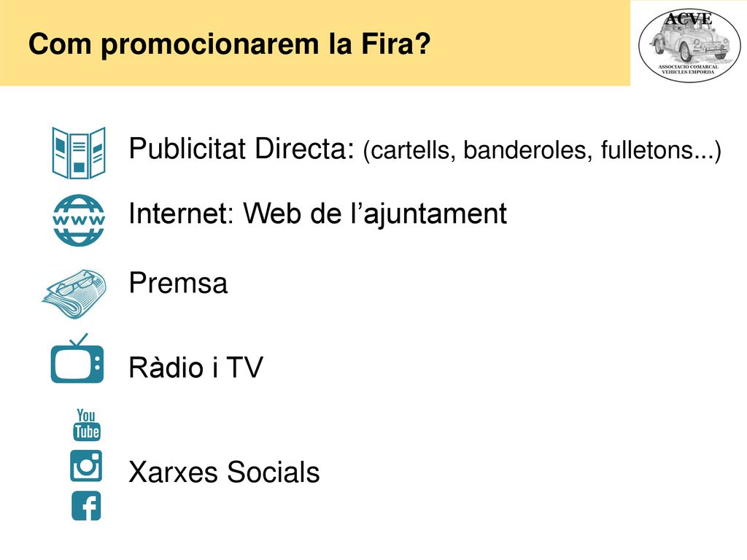The image size is (747, 560).
Task: Click the brochure leaflet icon
Action: [79, 153]
